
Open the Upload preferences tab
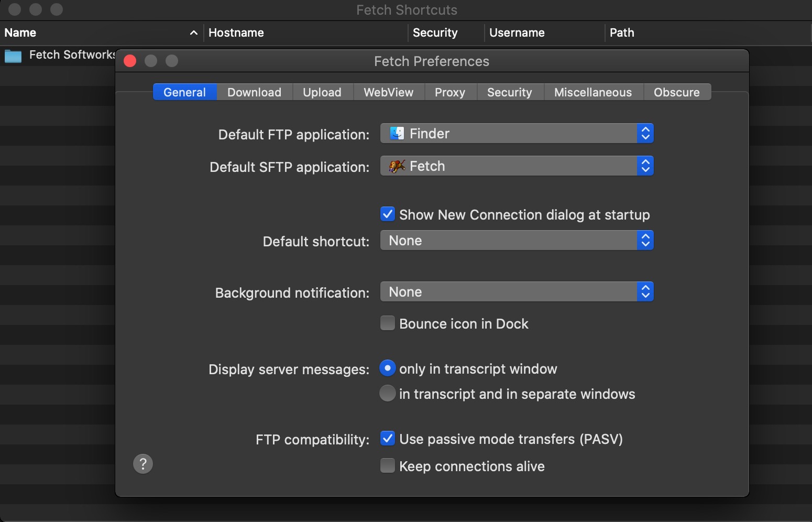pos(322,92)
